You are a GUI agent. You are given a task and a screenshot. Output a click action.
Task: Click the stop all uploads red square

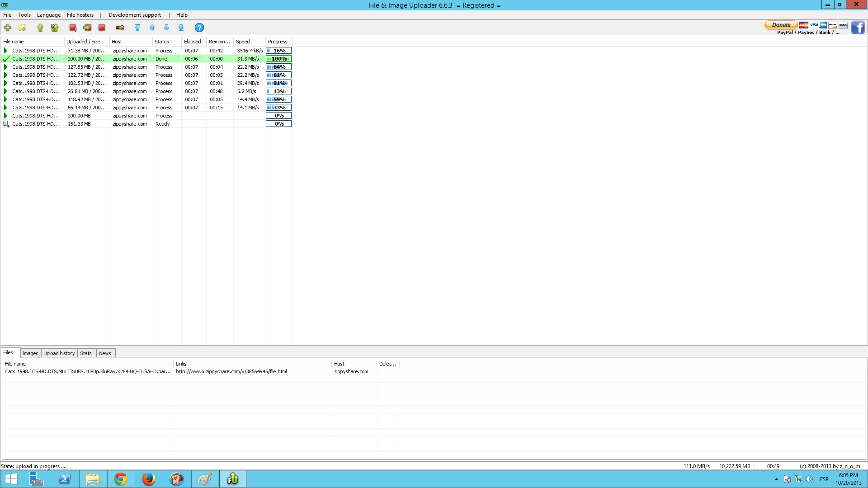pos(102,28)
